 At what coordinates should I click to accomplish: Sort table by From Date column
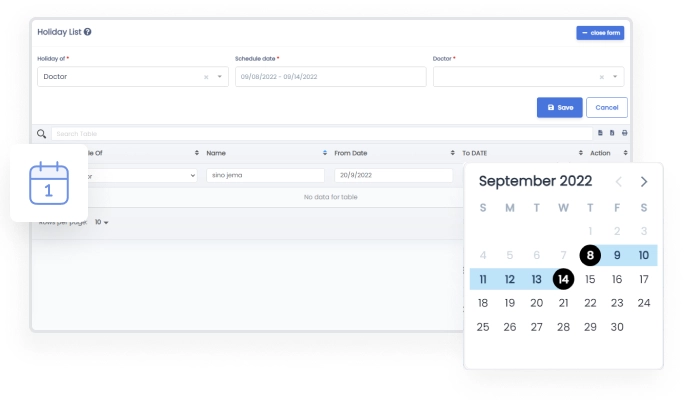[x=452, y=153]
